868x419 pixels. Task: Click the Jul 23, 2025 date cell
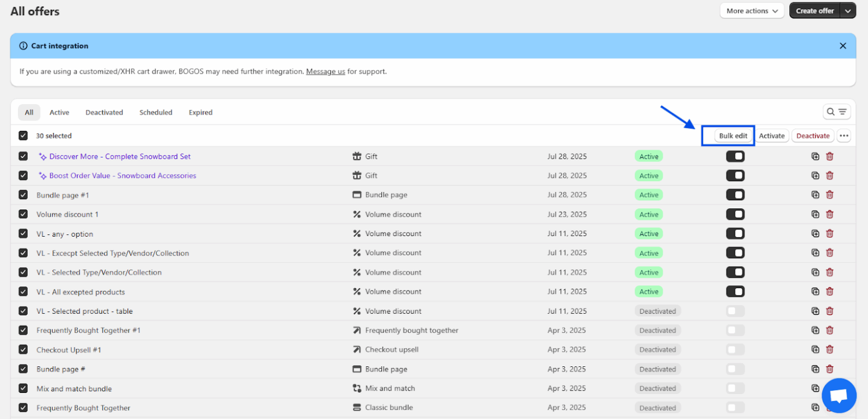567,214
